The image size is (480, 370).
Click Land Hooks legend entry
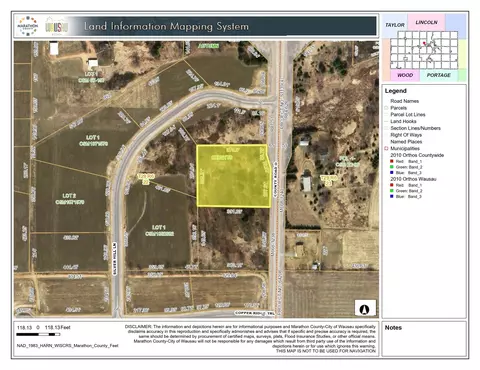tap(403, 121)
